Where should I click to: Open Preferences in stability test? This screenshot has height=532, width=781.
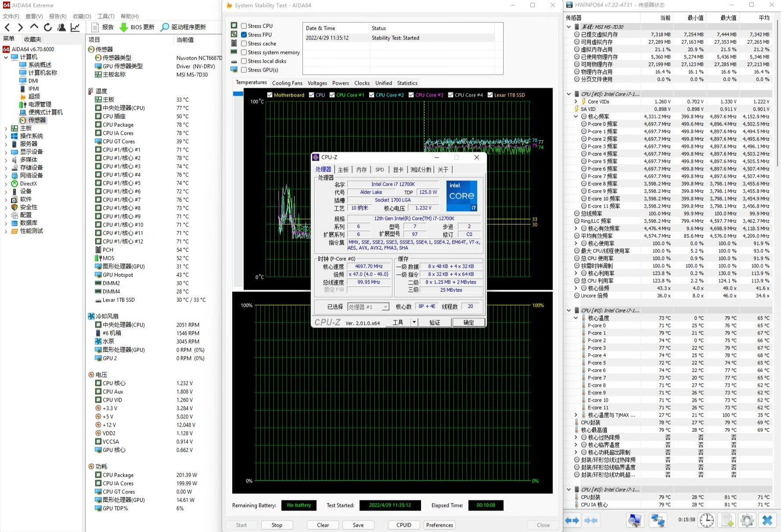point(439,525)
